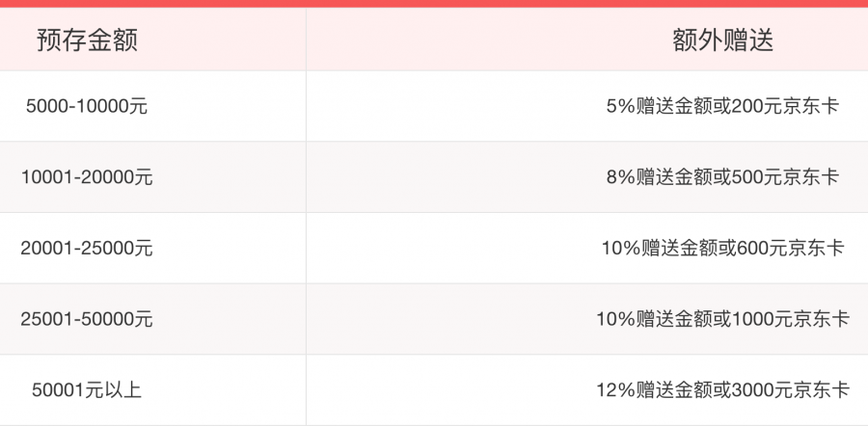This screenshot has width=868, height=426.
Task: Click the 或 character in the 8% row
Action: click(722, 177)
